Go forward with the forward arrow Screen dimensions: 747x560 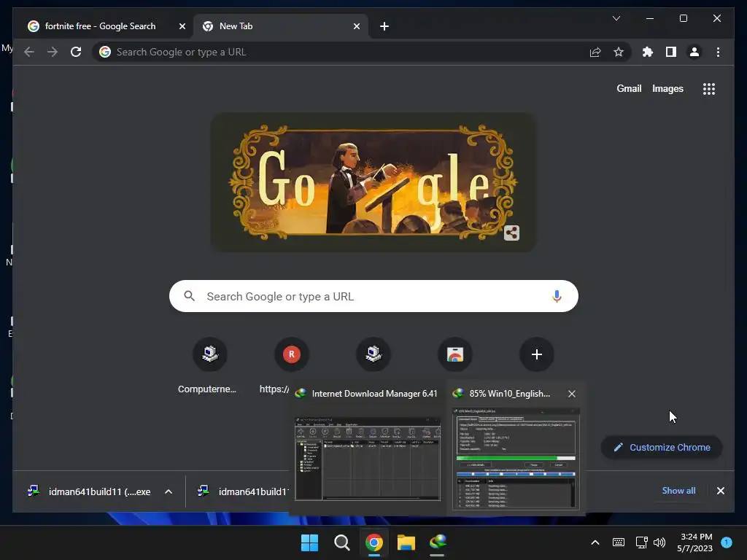point(53,52)
